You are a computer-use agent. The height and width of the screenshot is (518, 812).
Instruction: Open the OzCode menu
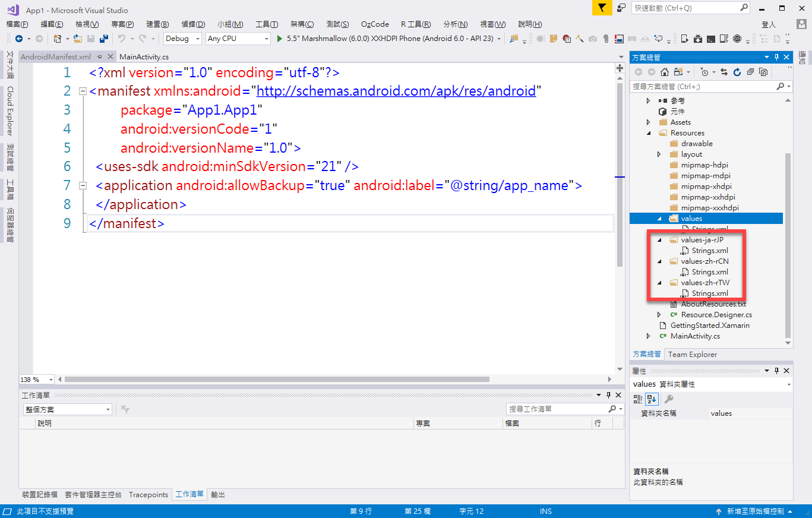[375, 24]
